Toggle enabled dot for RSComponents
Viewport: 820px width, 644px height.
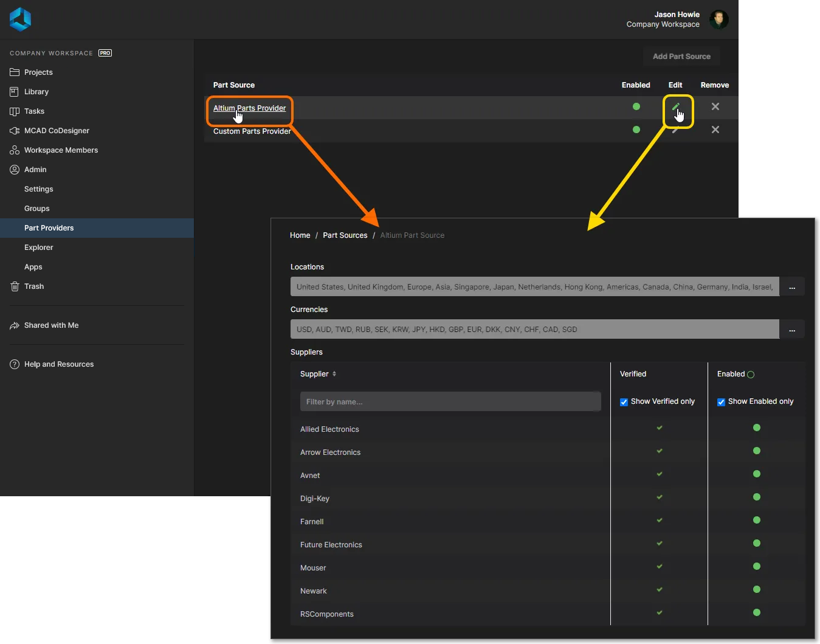[x=757, y=612]
